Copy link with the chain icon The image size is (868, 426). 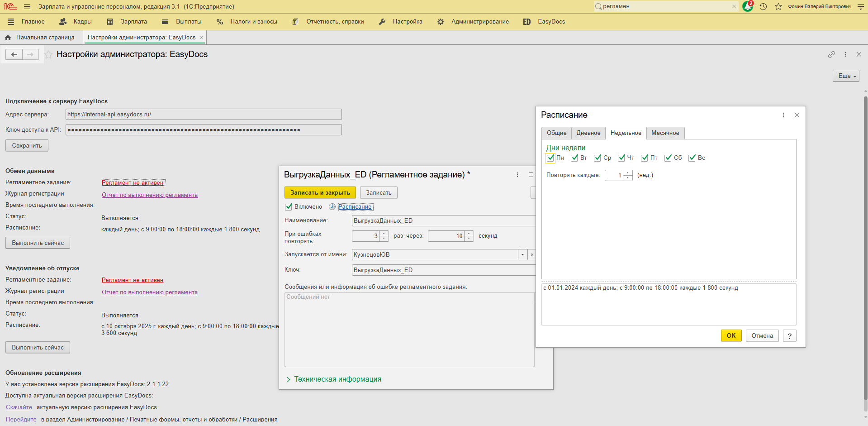click(x=831, y=54)
